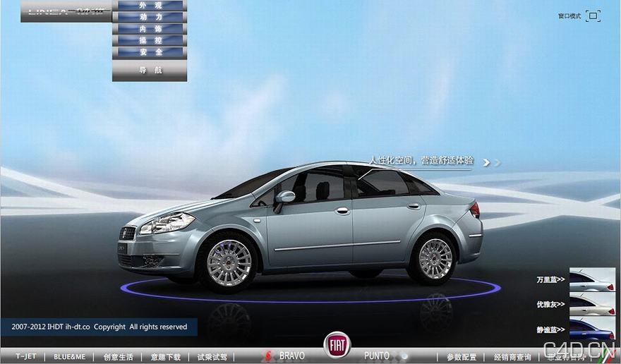This screenshot has height=364, width=621.
Task: Select the 外观 exterior menu item
Action: coord(150,6)
